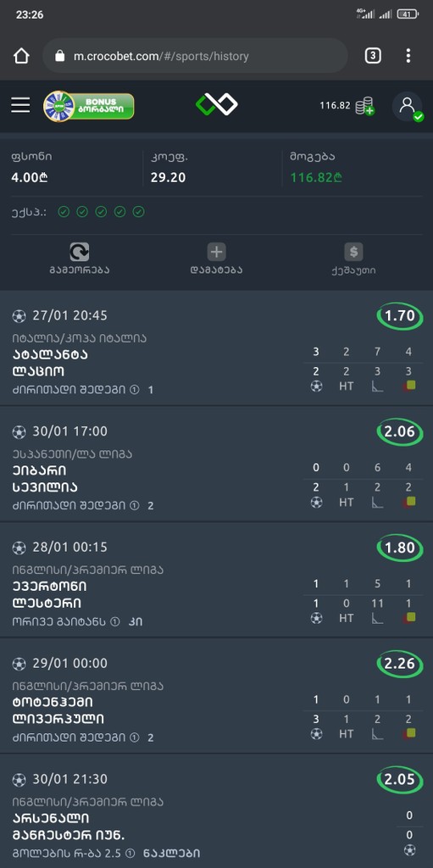The height and width of the screenshot is (868, 433).
Task: Tap the Crocobet logo
Action: pyautogui.click(x=217, y=104)
